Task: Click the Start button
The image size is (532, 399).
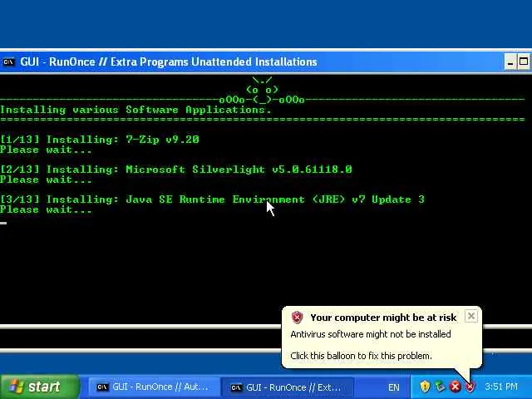Action: 39,387
